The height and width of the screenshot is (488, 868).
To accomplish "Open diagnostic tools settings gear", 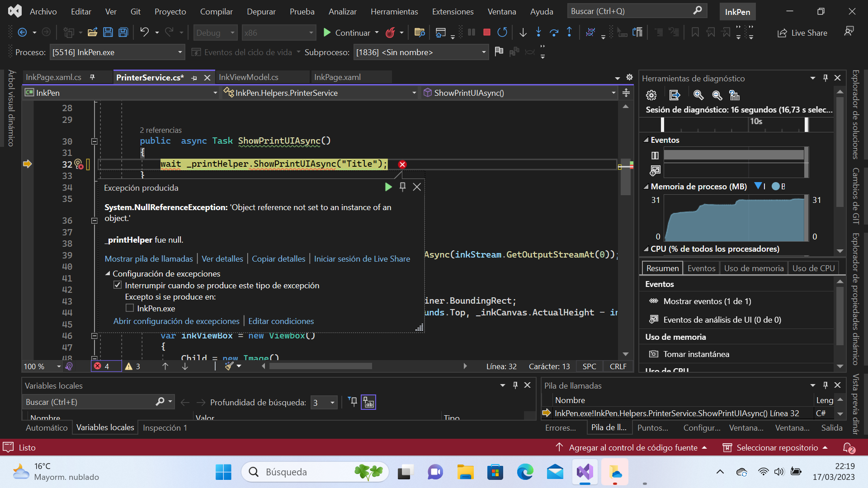I will 651,95.
